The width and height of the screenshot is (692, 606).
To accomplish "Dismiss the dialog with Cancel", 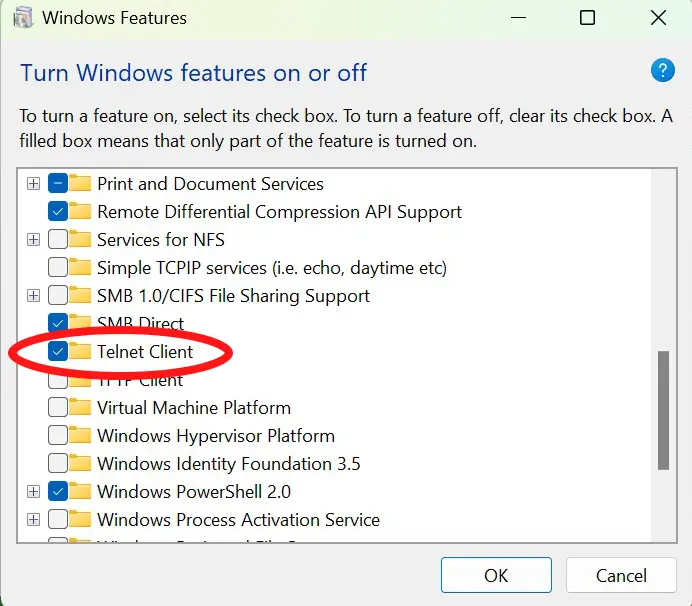I will point(621,575).
